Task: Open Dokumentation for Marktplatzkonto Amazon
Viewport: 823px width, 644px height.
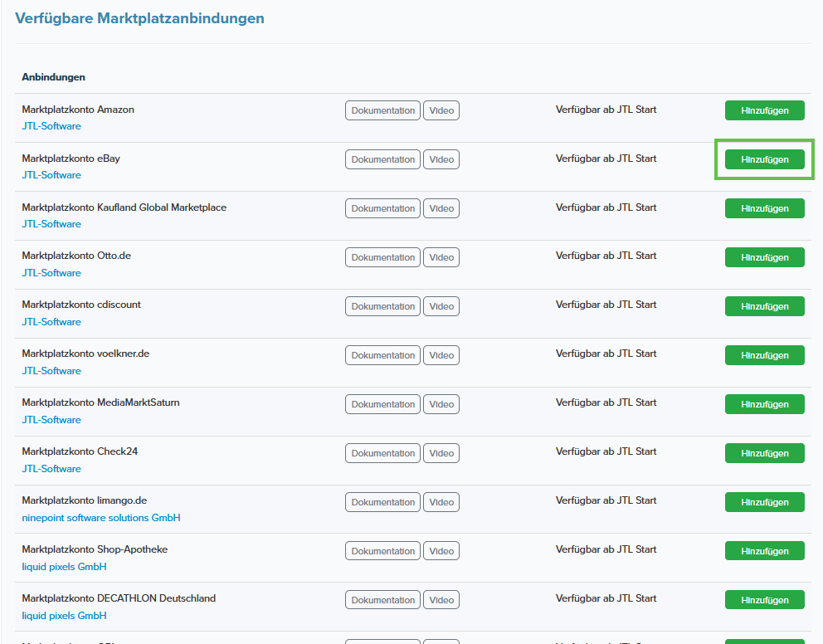Action: click(x=382, y=110)
